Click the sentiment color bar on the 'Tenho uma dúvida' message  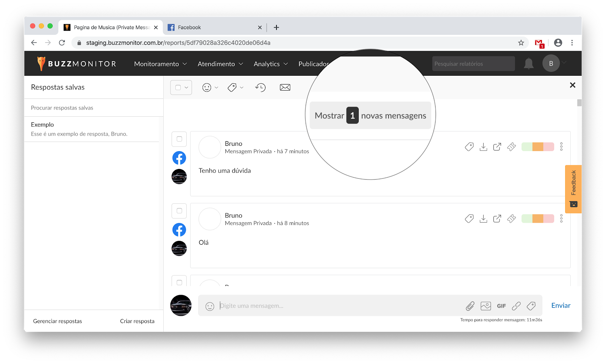click(x=537, y=147)
